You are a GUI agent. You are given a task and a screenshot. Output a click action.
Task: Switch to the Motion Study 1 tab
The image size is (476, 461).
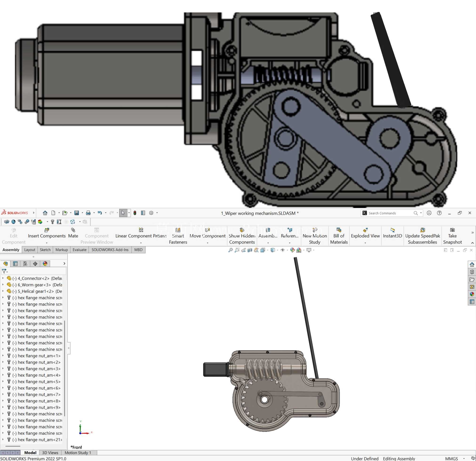tap(78, 453)
